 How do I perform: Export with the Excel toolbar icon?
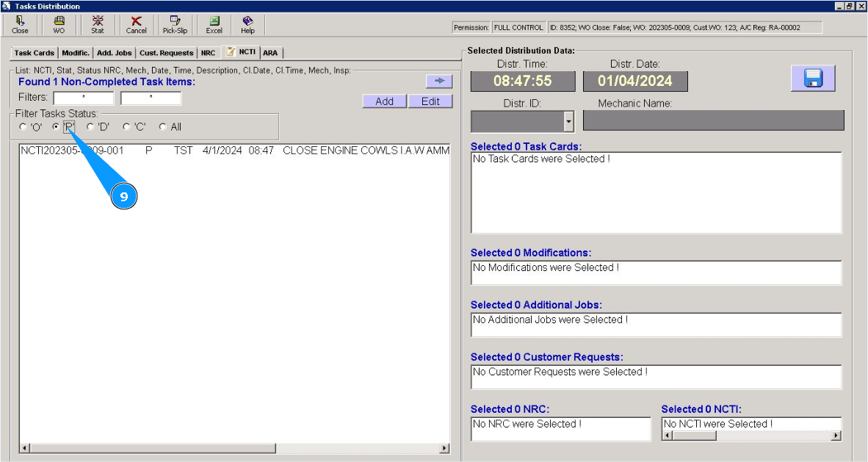(214, 25)
